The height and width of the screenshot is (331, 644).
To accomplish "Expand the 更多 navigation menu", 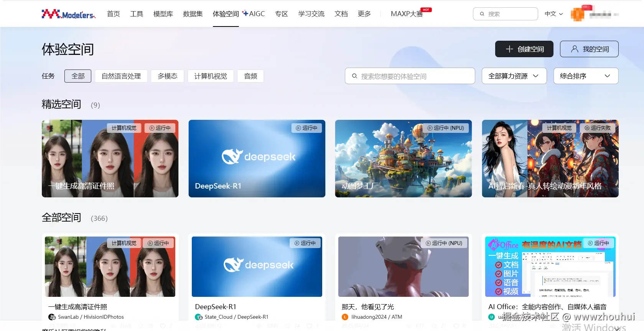I will 364,14.
